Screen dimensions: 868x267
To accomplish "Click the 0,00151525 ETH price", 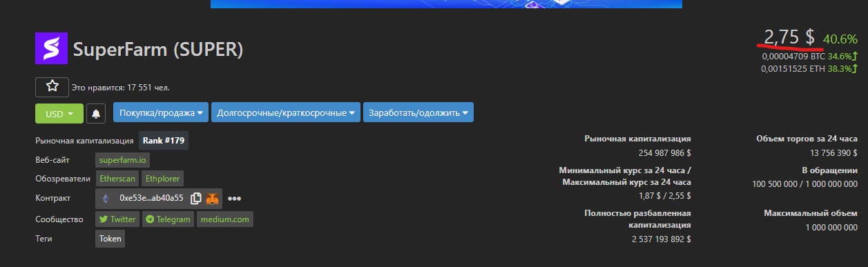I will pos(793,69).
